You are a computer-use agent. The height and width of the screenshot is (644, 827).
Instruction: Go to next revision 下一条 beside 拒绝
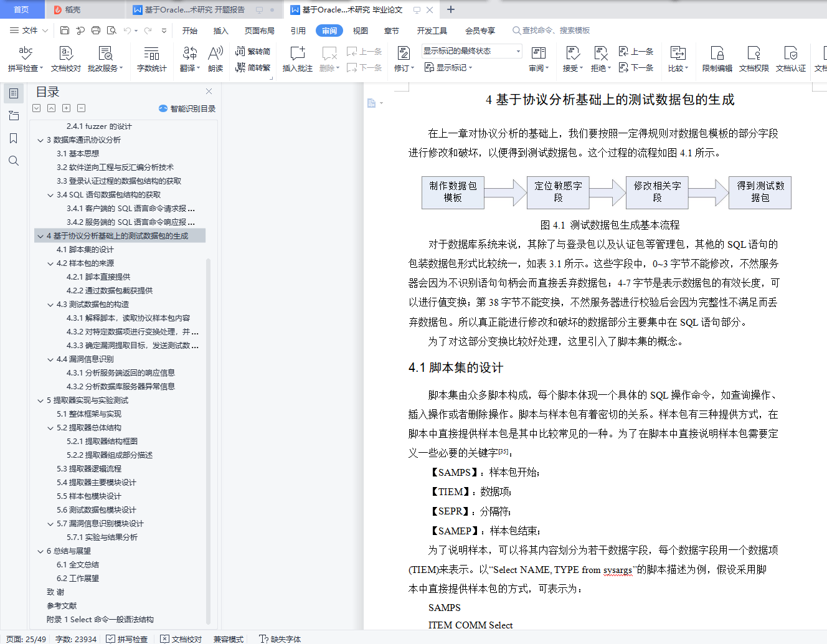pyautogui.click(x=636, y=67)
